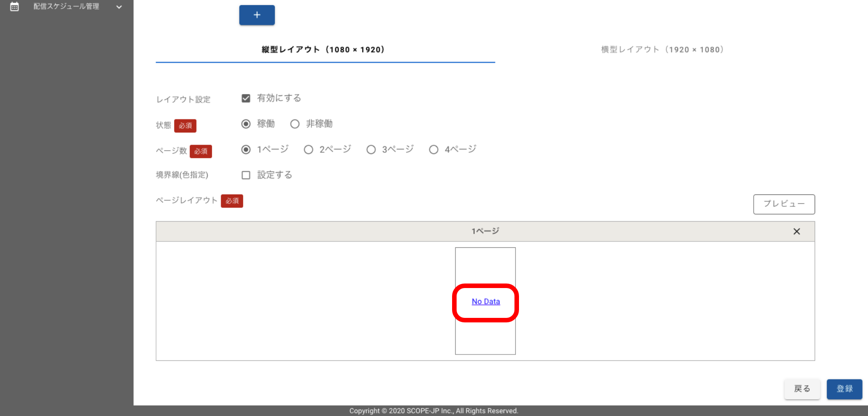Choose 3ページ for page count
868x416 pixels.
371,150
